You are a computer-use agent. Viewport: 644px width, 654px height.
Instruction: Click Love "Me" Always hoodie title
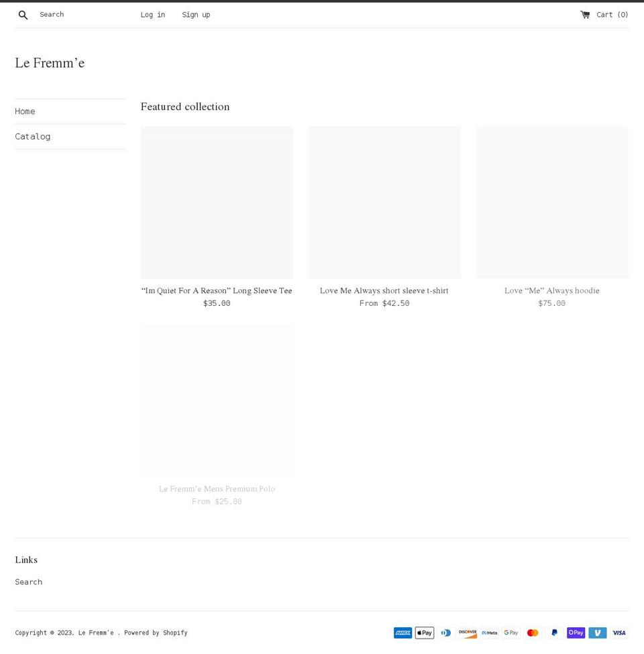(552, 290)
